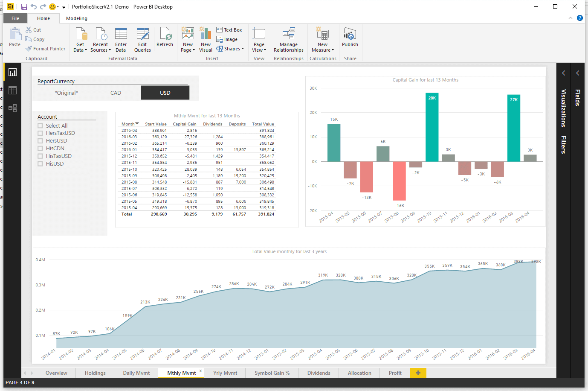Viewport: 588px width, 391px height.
Task: Add a new page with plus button
Action: [418, 373]
